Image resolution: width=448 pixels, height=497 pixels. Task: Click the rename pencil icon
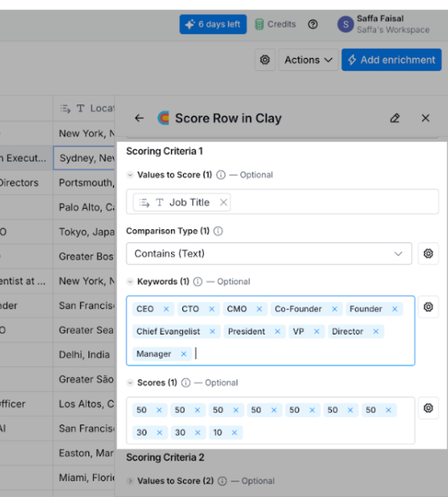coord(395,118)
